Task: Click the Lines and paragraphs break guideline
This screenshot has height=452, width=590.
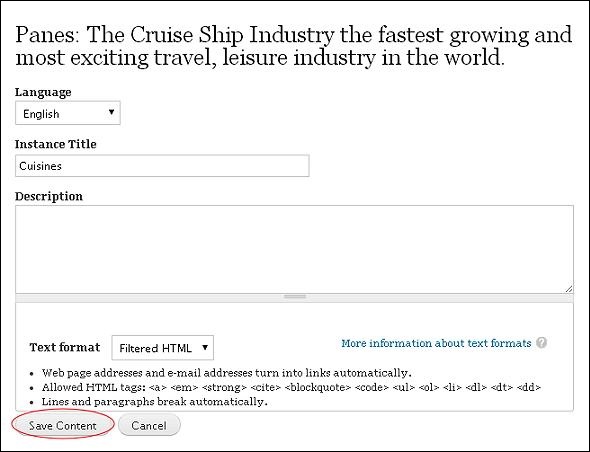Action: [x=155, y=402]
